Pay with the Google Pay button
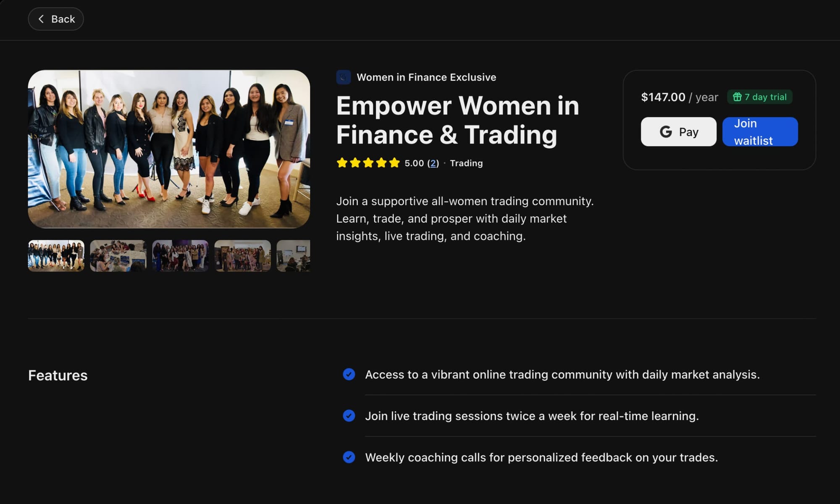The width and height of the screenshot is (840, 504). (678, 132)
